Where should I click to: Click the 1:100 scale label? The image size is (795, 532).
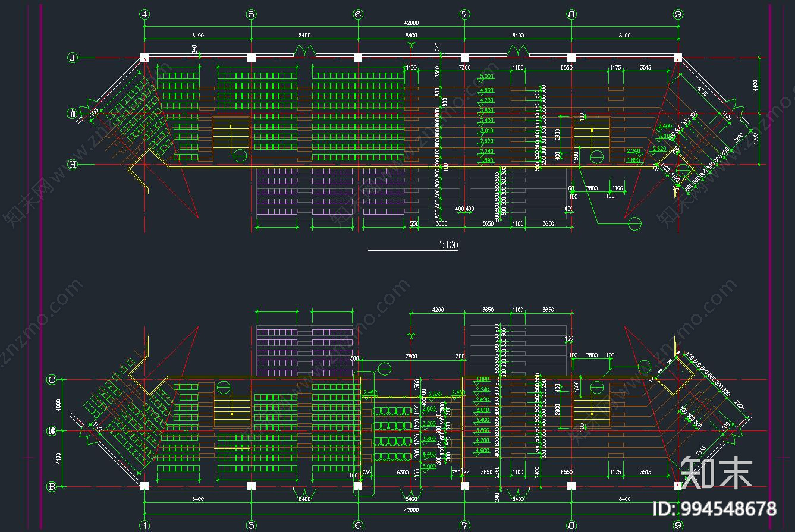coord(448,245)
